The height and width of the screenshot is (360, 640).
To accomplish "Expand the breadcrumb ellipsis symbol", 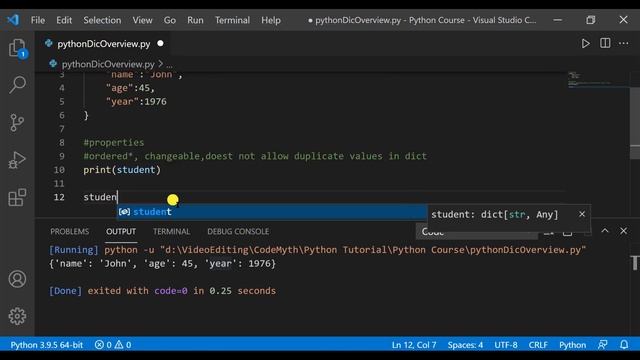I will [x=169, y=64].
